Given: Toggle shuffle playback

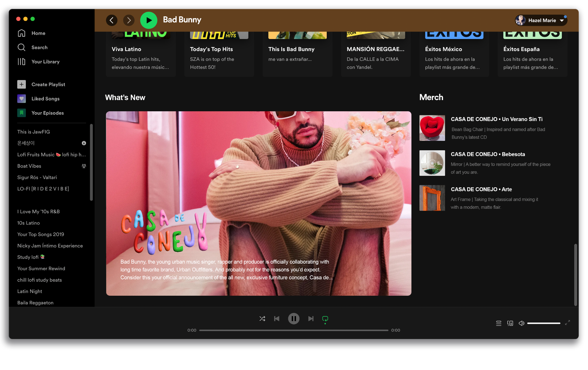Looking at the screenshot, I should (x=262, y=319).
